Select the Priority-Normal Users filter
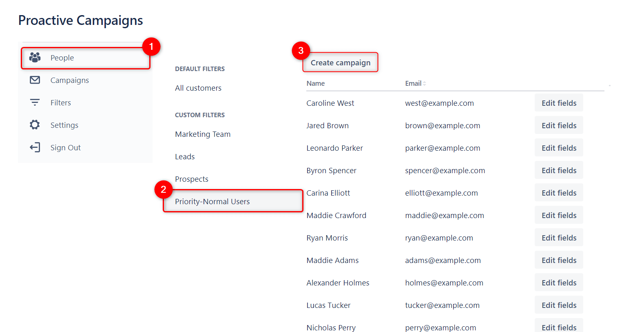Image resolution: width=644 pixels, height=332 pixels. [233, 201]
